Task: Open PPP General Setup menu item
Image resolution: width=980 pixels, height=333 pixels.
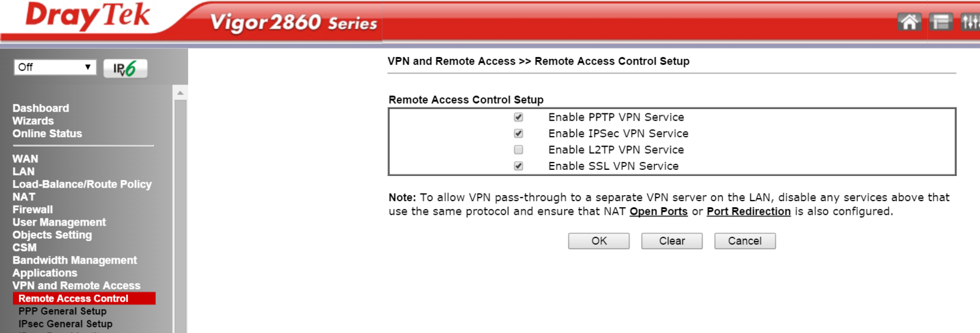Action: click(62, 311)
